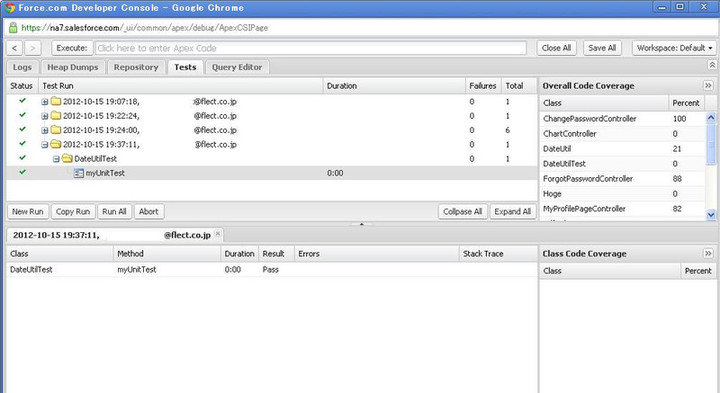
Task: Click green check status of 19:07:18 run
Action: 22,101
